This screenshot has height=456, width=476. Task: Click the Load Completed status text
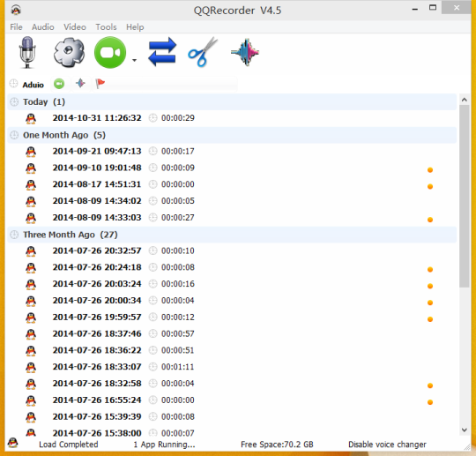(68, 445)
